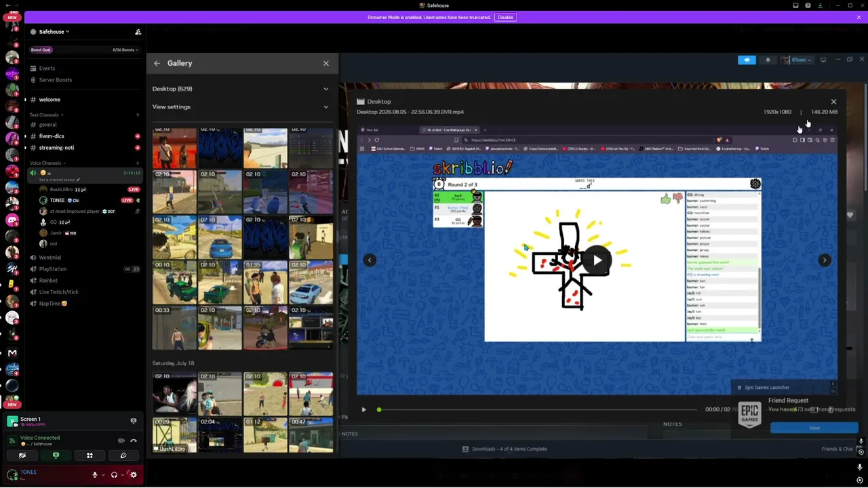This screenshot has height=488, width=868.
Task: Toggle noise suppression next to Voice Connected
Action: 121,441
